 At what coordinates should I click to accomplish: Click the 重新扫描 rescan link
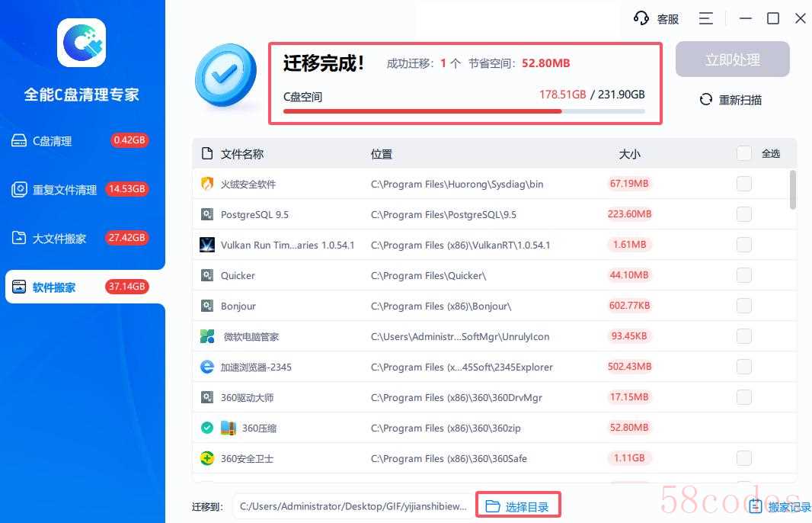click(730, 100)
